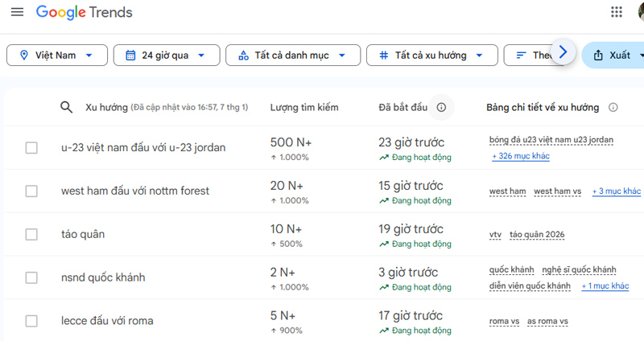Click the 'quốc khánh' related query
644x341 pixels.
(511, 269)
